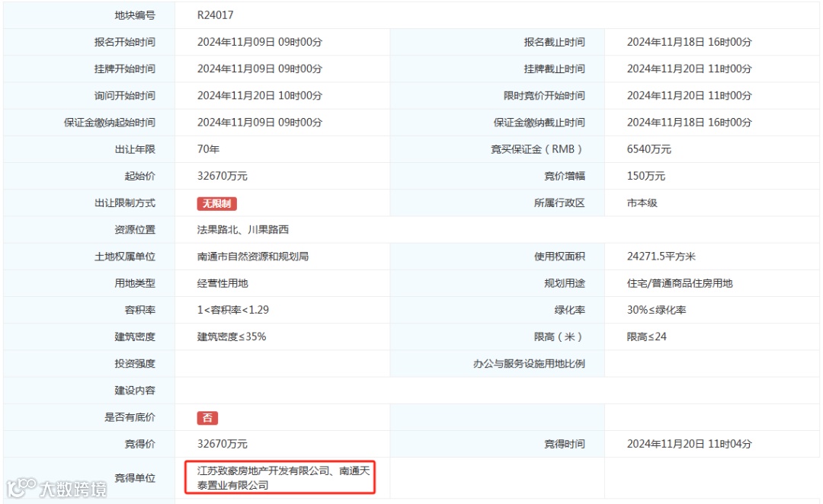The image size is (823, 504).
Task: Click 南通市自然资源和规划局 owner text
Action: coord(253,257)
